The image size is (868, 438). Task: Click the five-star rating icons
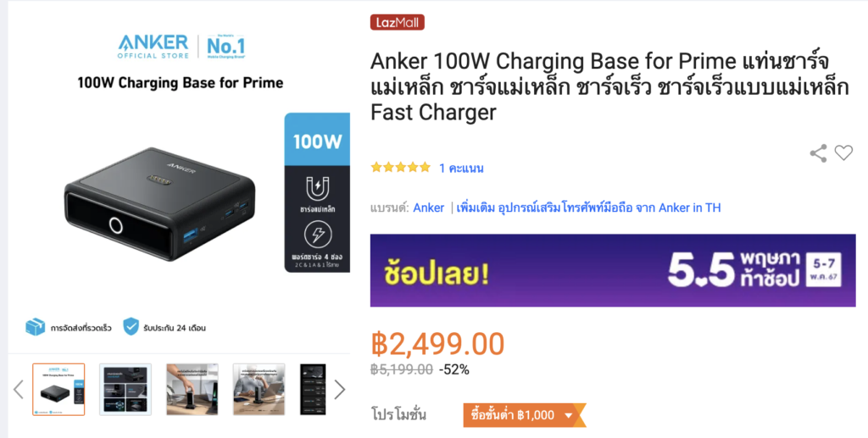pyautogui.click(x=400, y=168)
